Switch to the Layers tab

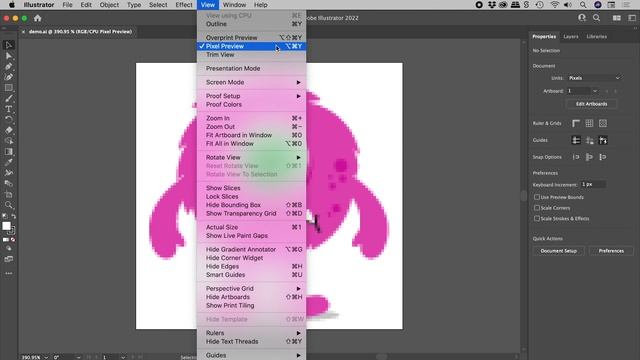tap(571, 37)
